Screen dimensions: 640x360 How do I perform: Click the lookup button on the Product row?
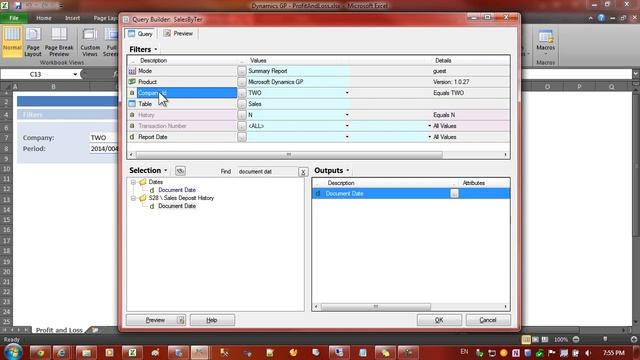(x=242, y=82)
